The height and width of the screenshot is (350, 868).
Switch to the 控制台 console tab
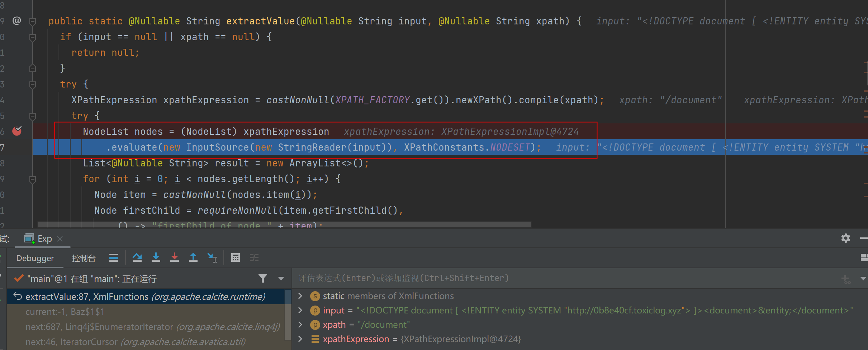click(x=84, y=258)
